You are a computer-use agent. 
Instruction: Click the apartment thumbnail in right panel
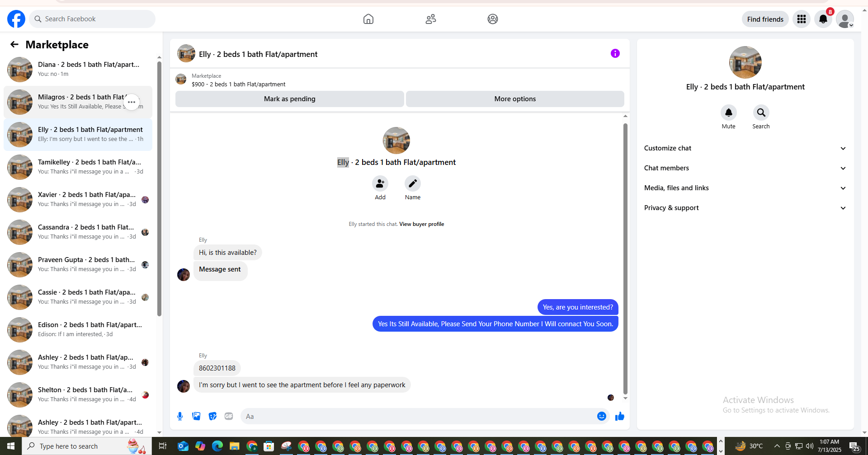(x=745, y=62)
